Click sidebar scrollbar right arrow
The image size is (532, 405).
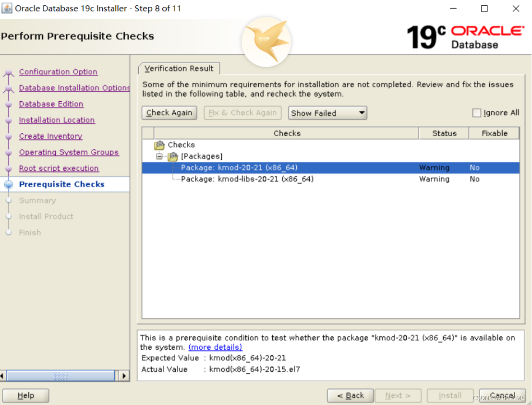point(124,376)
